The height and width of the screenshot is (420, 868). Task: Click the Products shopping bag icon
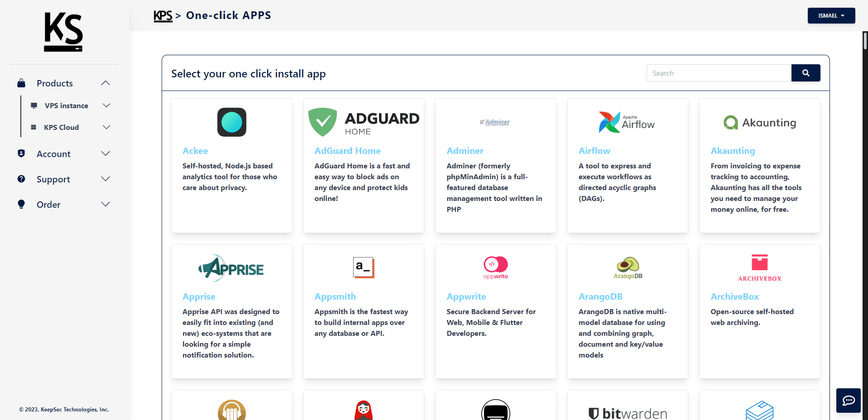(x=21, y=83)
